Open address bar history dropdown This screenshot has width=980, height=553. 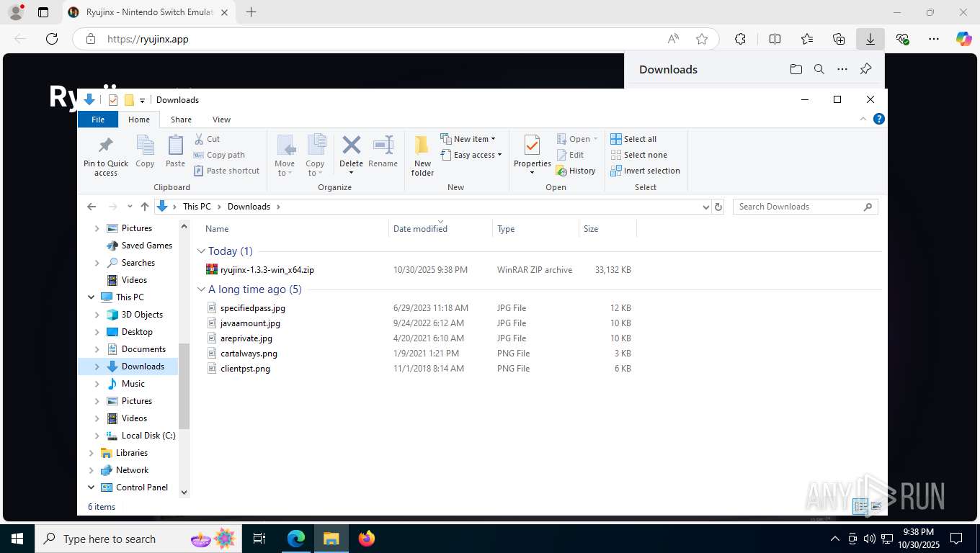(705, 207)
